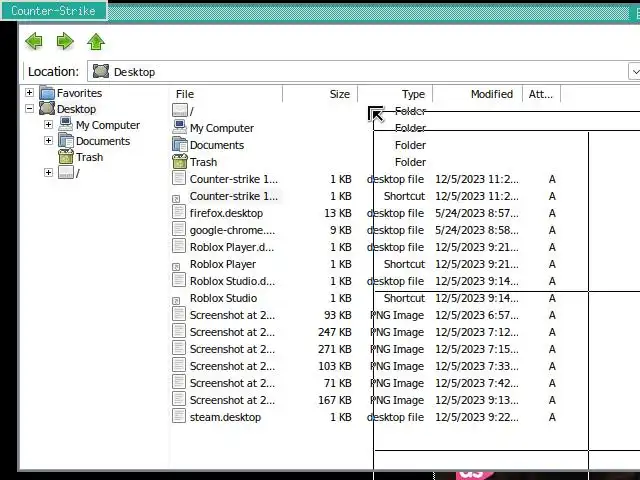
Task: Click the Roblox Player shortcut name
Action: click(x=223, y=264)
